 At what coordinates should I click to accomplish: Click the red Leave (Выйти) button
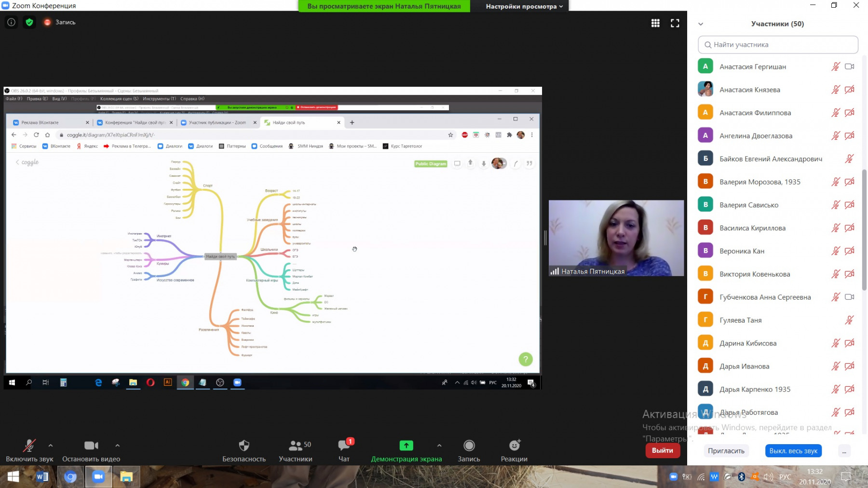click(x=662, y=450)
